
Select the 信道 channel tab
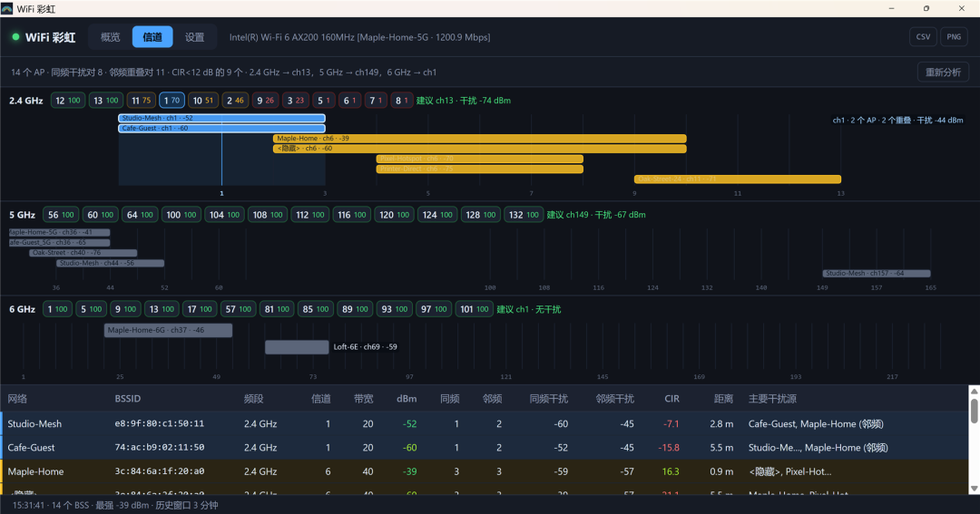(152, 37)
